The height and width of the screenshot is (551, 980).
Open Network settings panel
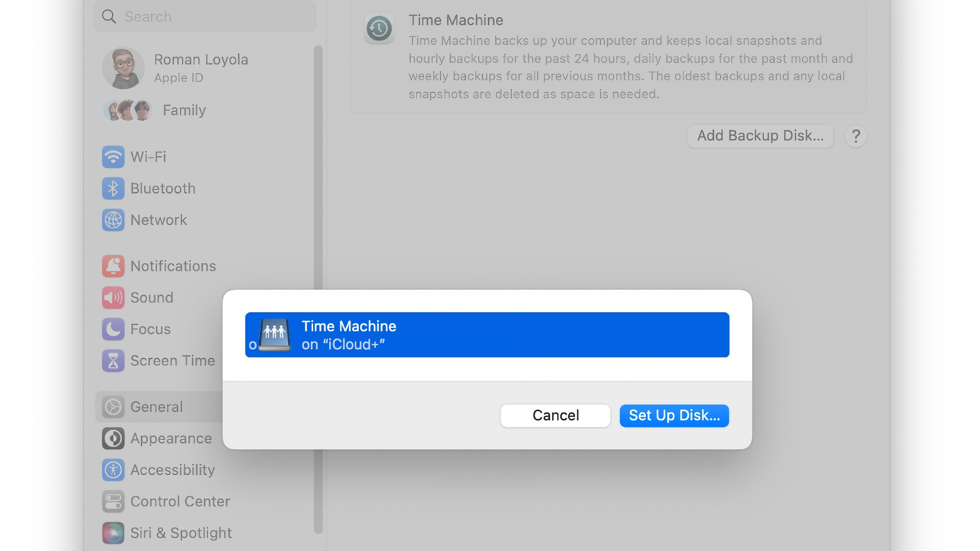click(158, 219)
